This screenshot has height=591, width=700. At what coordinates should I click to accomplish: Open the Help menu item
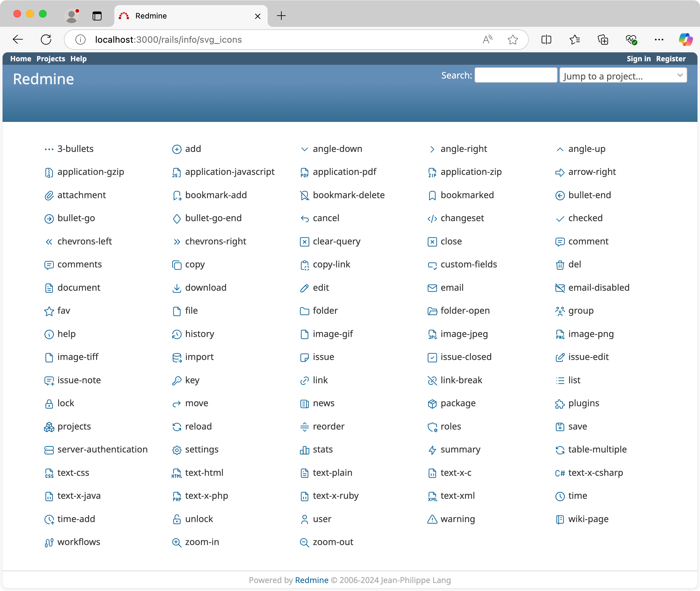coord(79,59)
